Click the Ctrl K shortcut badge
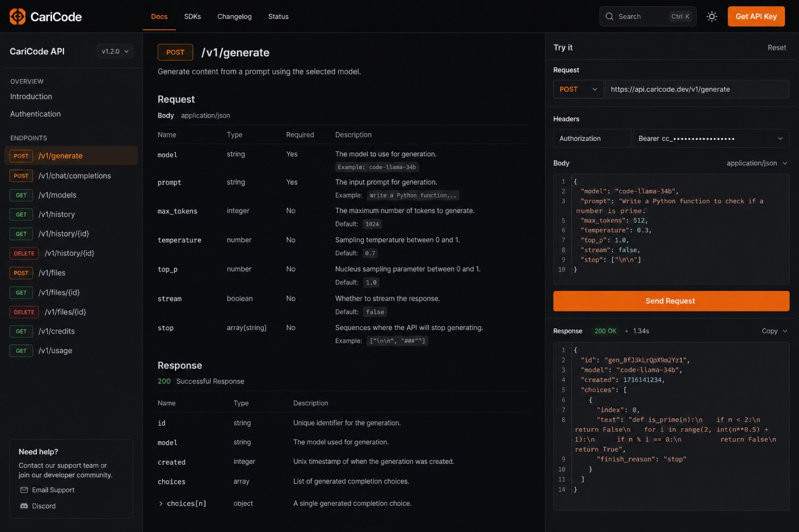The image size is (799, 532). point(680,16)
